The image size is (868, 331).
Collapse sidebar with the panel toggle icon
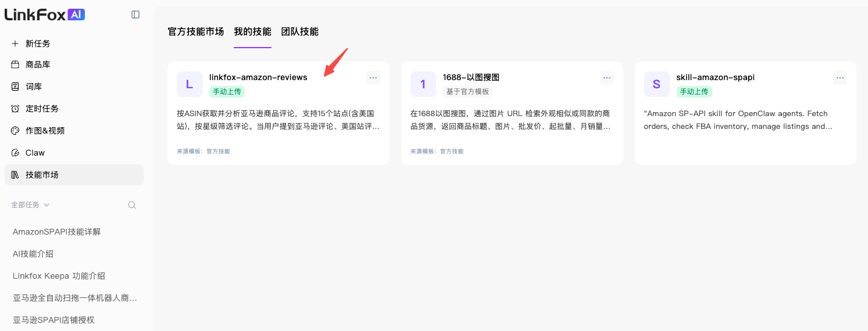[x=135, y=15]
